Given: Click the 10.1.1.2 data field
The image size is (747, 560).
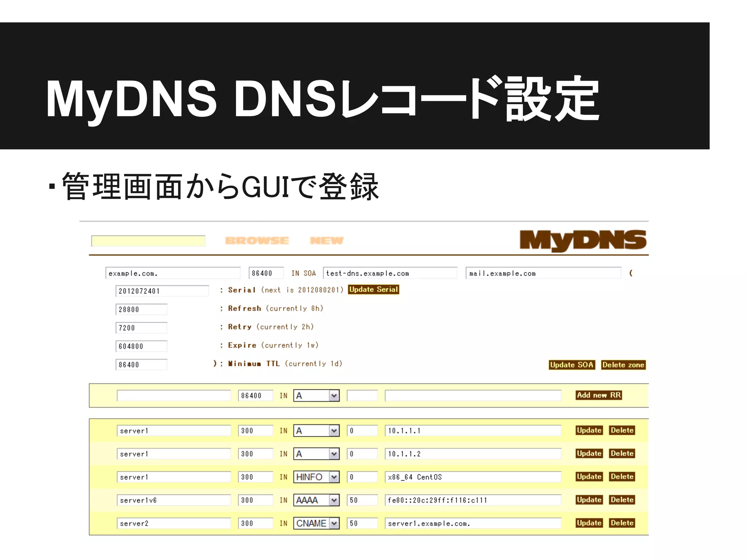Looking at the screenshot, I should [473, 454].
